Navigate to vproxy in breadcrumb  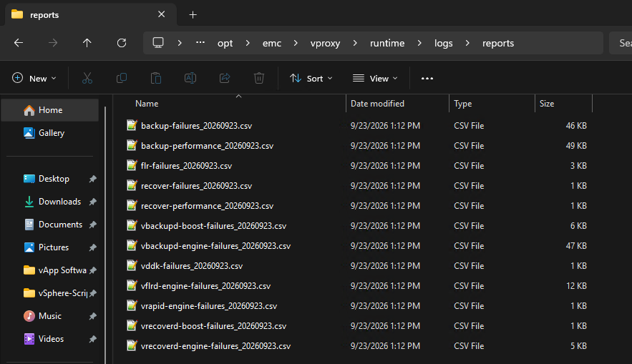pyautogui.click(x=325, y=43)
